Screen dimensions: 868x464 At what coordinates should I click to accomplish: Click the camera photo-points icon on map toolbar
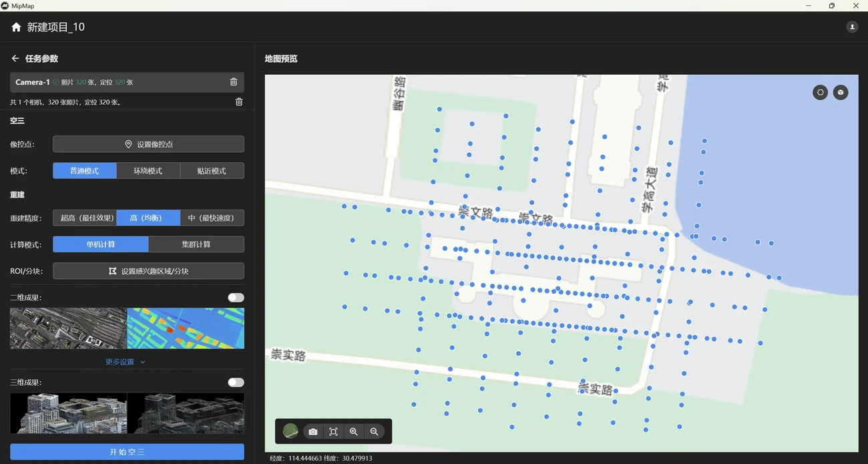click(x=313, y=432)
